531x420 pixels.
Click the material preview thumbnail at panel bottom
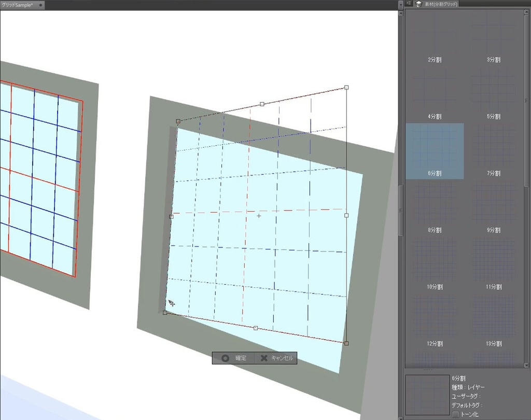click(427, 394)
